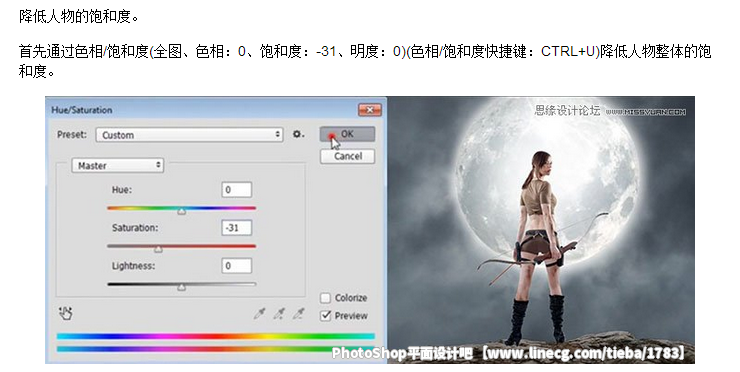
Task: Select the on-image adjustment hand tool
Action: pyautogui.click(x=66, y=313)
